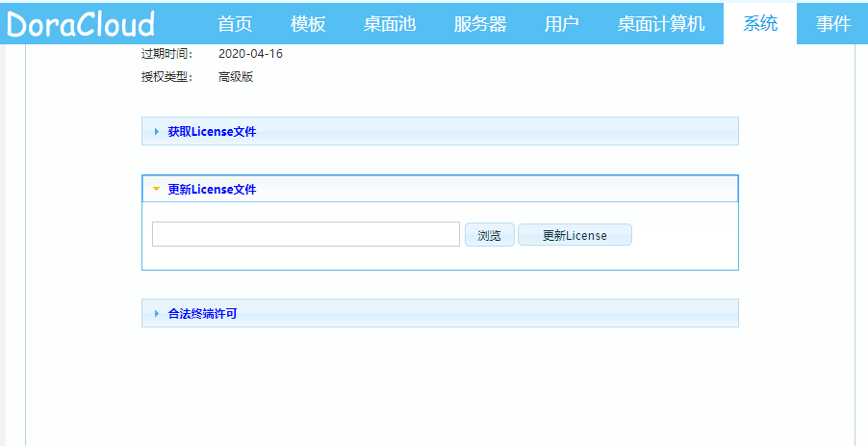This screenshot has width=868, height=446.
Task: Select the 用户 tab
Action: [x=561, y=24]
